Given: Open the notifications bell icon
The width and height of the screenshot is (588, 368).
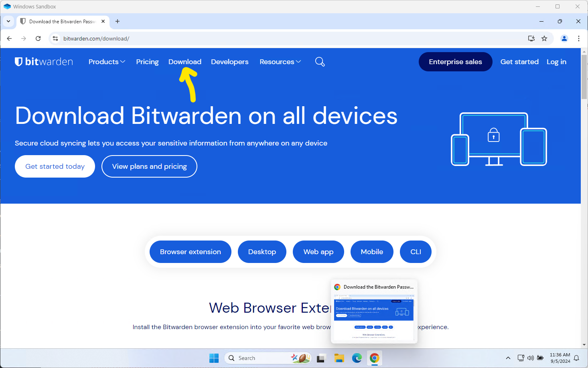Looking at the screenshot, I should [576, 358].
